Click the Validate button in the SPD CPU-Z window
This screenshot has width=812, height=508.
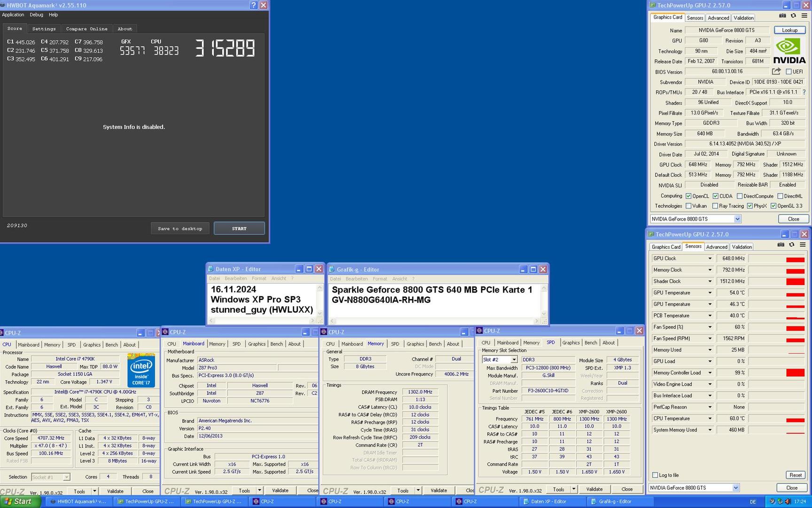click(594, 489)
